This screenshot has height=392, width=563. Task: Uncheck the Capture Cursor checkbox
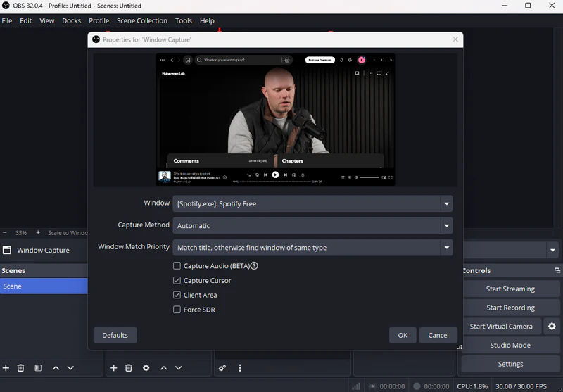coord(177,281)
